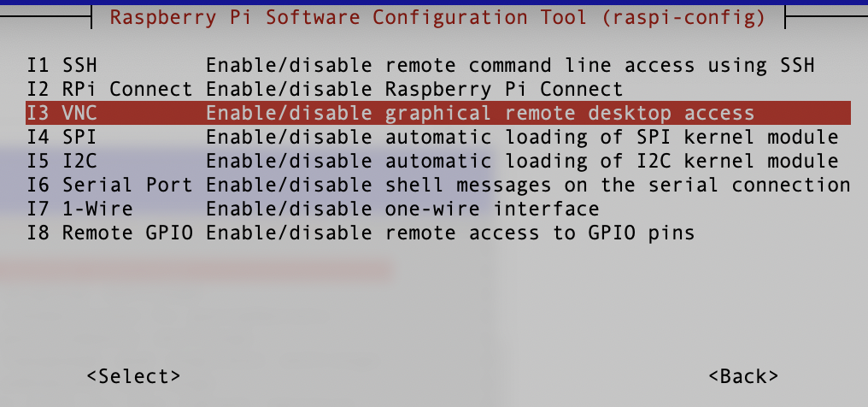
Task: Select the I4 SPI menu item
Action: click(438, 137)
